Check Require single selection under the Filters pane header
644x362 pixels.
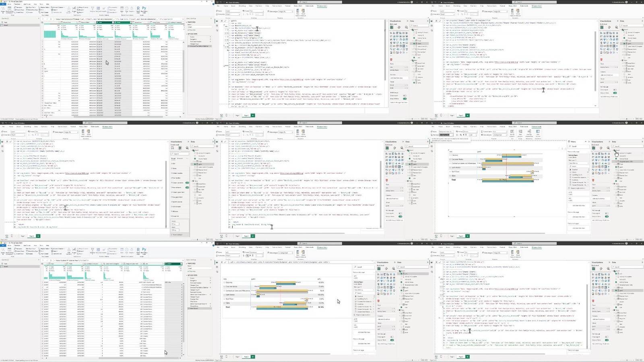[x=570, y=188]
